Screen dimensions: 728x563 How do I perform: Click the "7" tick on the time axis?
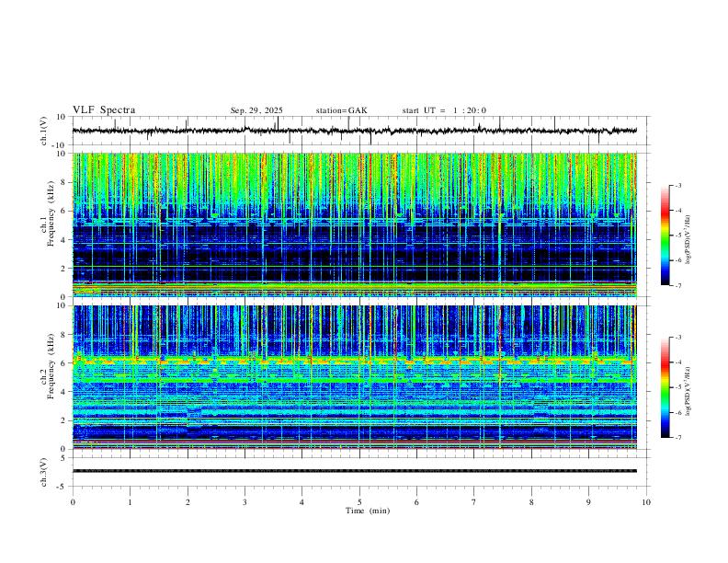474,502
